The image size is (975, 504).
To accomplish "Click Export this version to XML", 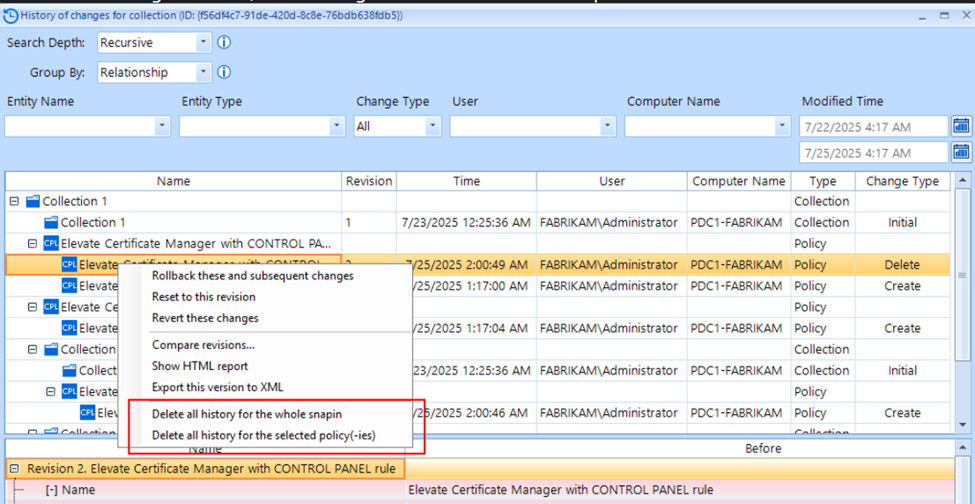I will [219, 387].
